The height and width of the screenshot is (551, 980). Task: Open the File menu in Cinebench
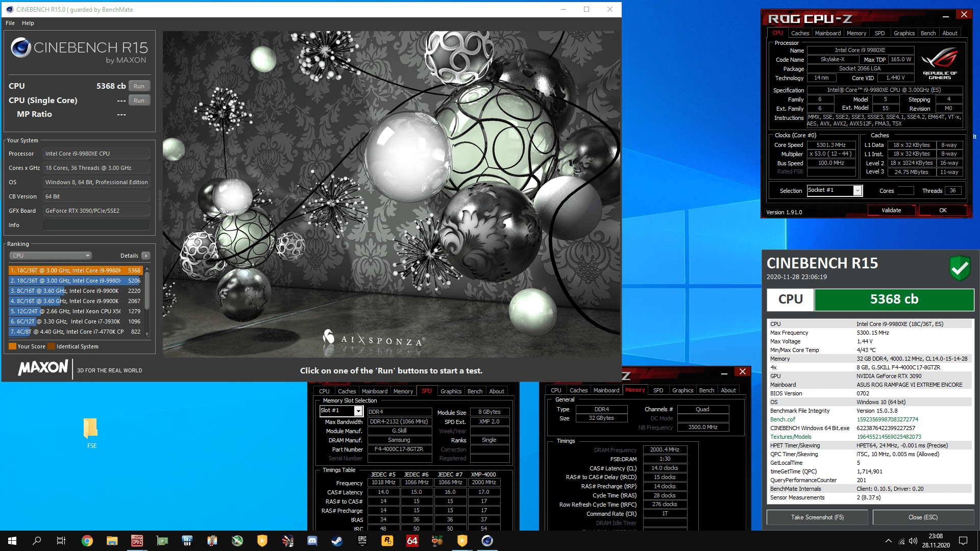point(10,23)
